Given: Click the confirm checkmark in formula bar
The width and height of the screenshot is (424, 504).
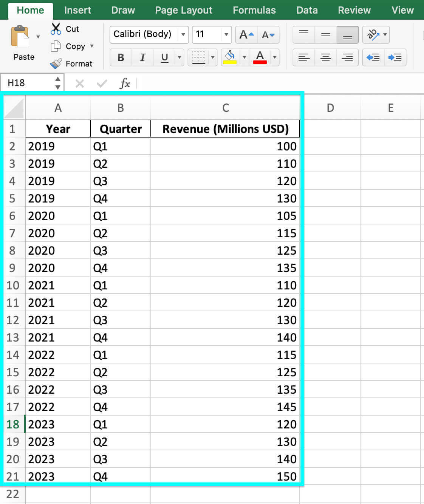Looking at the screenshot, I should 102,83.
